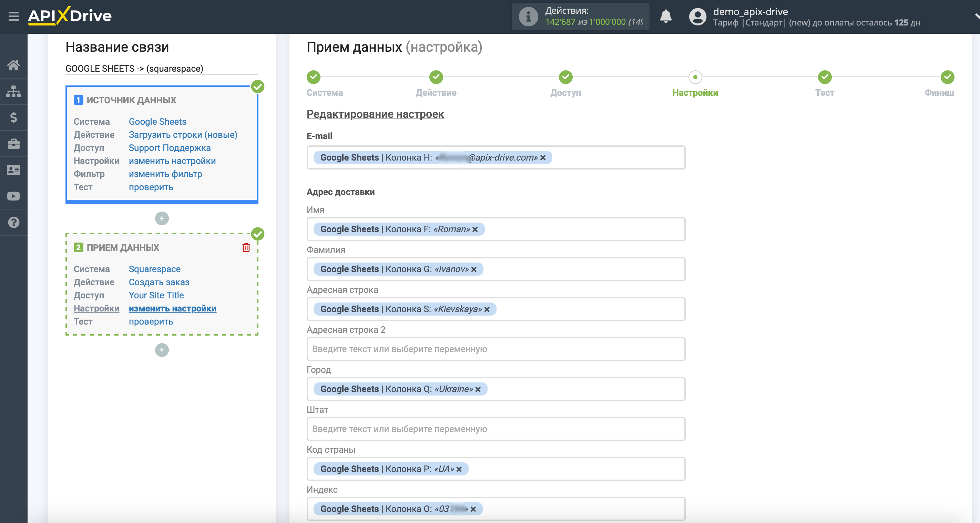Click into the Адресная строка field

(496, 309)
